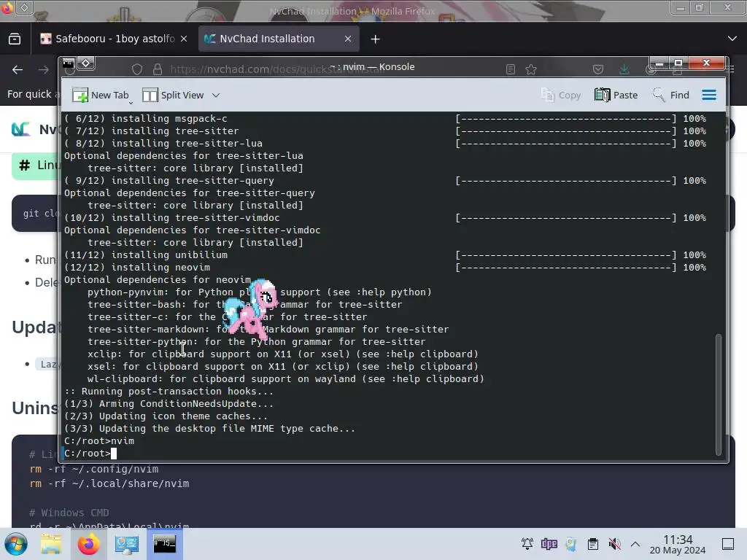Click the terminal line 'C:/root>nvim'
This screenshot has width=747, height=560.
pyautogui.click(x=99, y=441)
